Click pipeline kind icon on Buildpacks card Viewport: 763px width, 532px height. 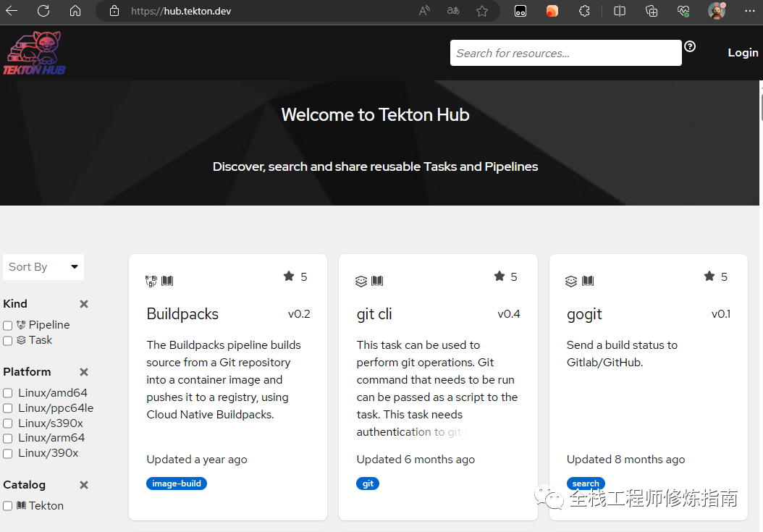click(x=151, y=281)
